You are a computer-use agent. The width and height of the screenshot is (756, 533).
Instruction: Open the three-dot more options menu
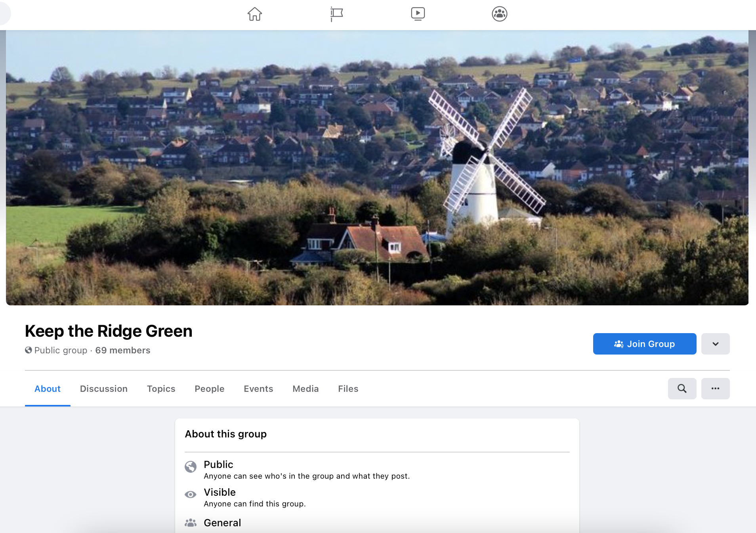(715, 389)
